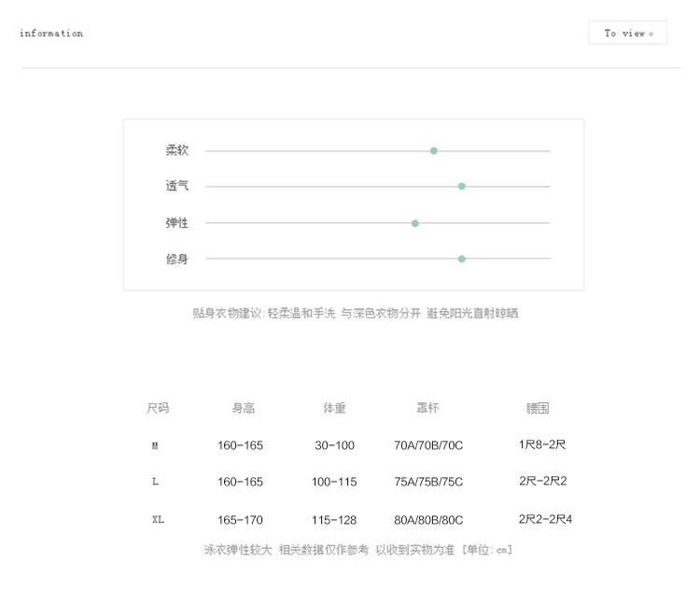This screenshot has width=700, height=591.
Task: Click the 70A/70B/70C cup size cell
Action: click(428, 445)
